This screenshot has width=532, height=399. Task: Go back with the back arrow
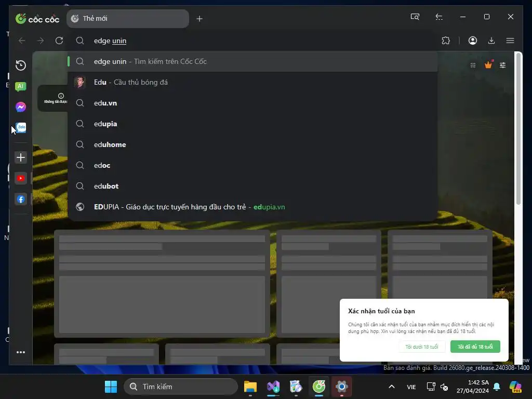pos(22,41)
